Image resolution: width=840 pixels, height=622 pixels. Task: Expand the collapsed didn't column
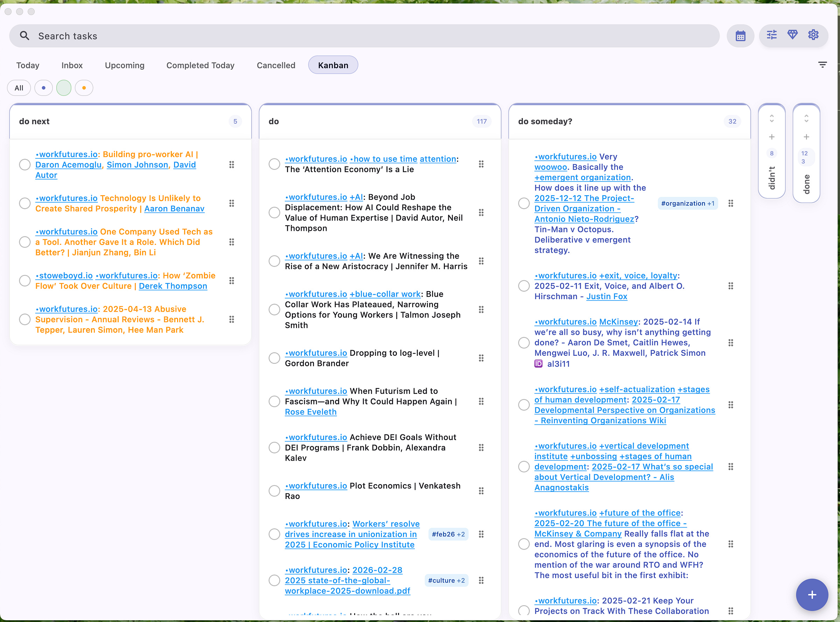pyautogui.click(x=771, y=119)
